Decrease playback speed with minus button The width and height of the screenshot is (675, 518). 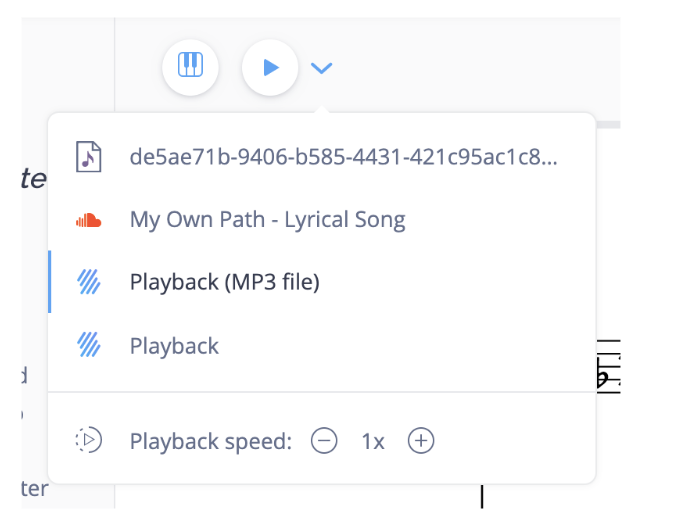click(x=324, y=440)
